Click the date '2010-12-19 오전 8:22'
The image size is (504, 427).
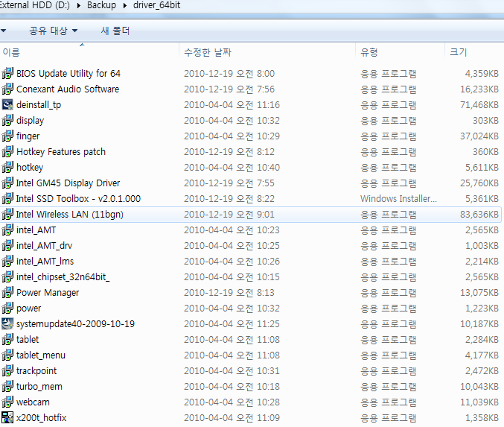229,198
